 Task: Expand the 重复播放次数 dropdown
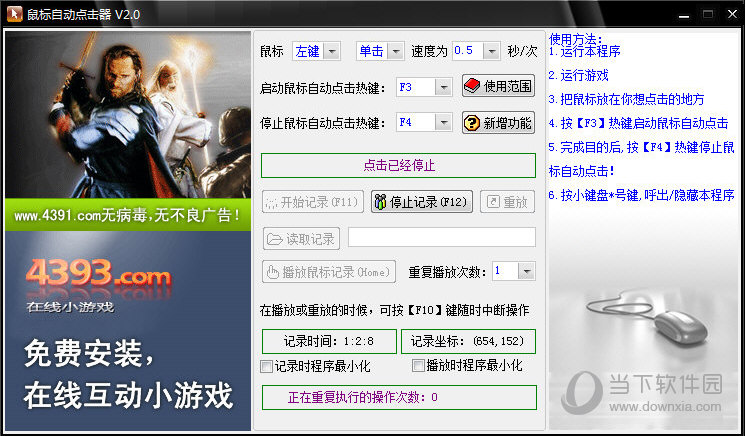point(526,271)
